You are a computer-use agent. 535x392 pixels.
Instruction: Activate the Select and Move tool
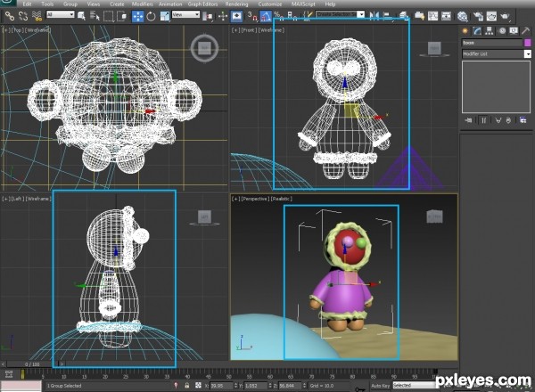[138, 16]
